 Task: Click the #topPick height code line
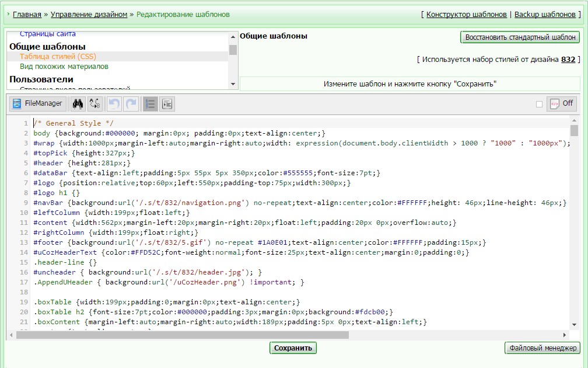pyautogui.click(x=84, y=153)
